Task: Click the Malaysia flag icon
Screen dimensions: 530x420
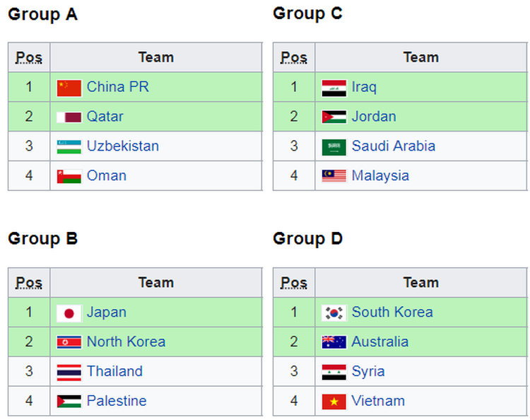Action: coord(334,176)
